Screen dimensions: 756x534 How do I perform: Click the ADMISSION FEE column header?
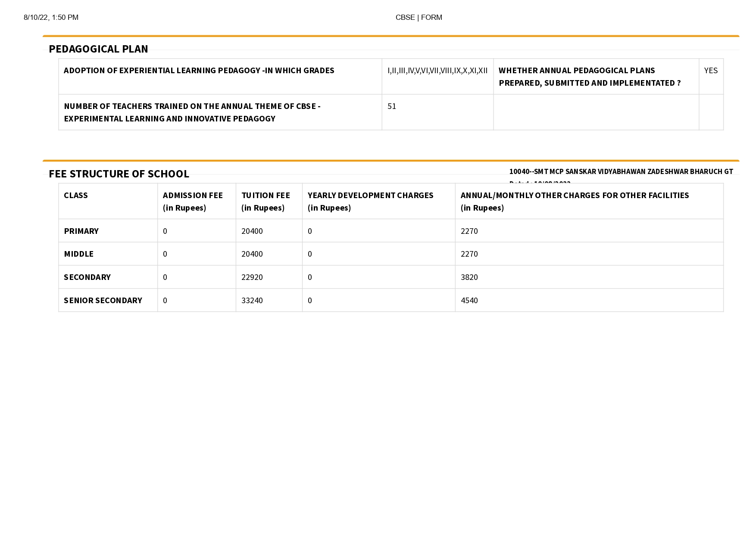click(193, 202)
